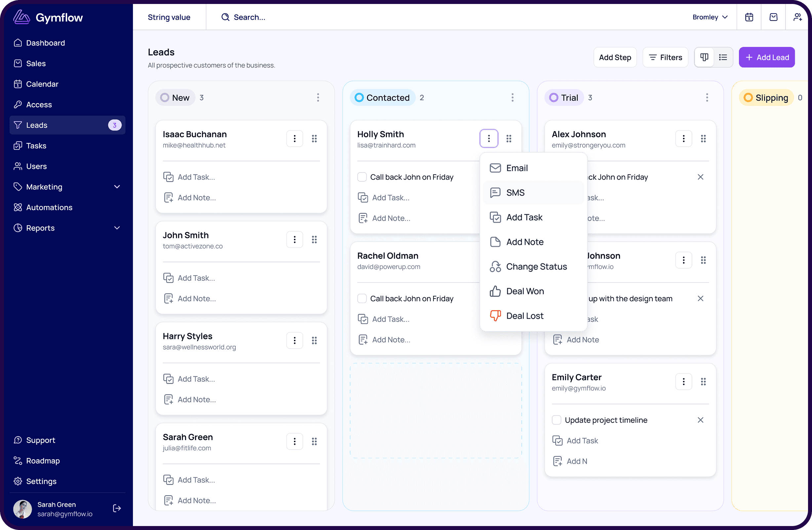
Task: Expand the Marketing sidebar section
Action: 117,187
